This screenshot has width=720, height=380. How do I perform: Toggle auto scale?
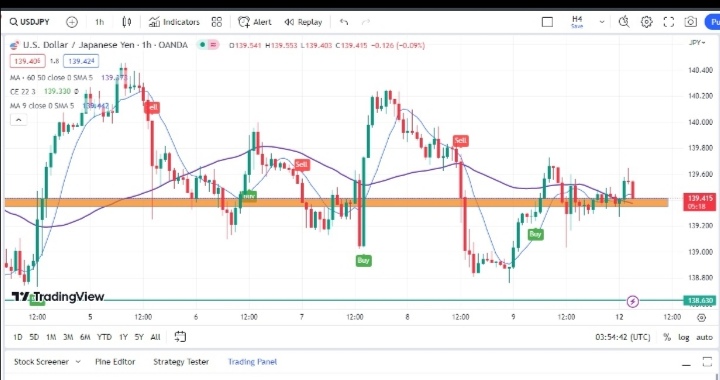704,337
